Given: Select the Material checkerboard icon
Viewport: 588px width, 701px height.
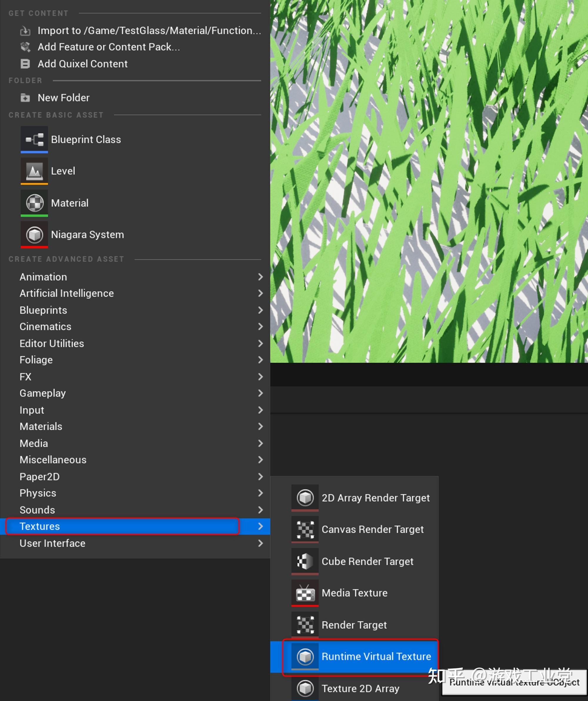Looking at the screenshot, I should [34, 203].
